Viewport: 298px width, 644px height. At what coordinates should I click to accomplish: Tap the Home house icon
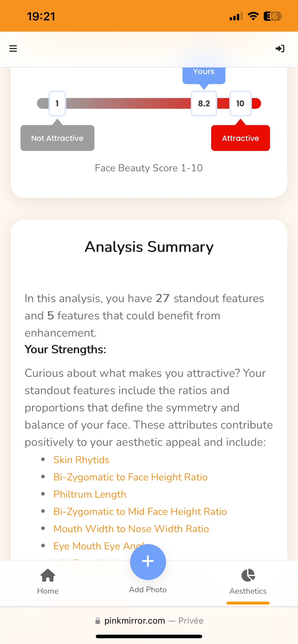48,575
